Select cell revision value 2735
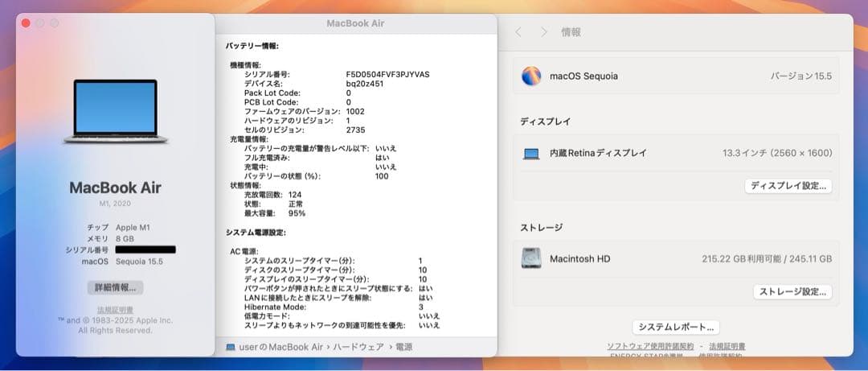The width and height of the screenshot is (868, 371). coord(355,130)
